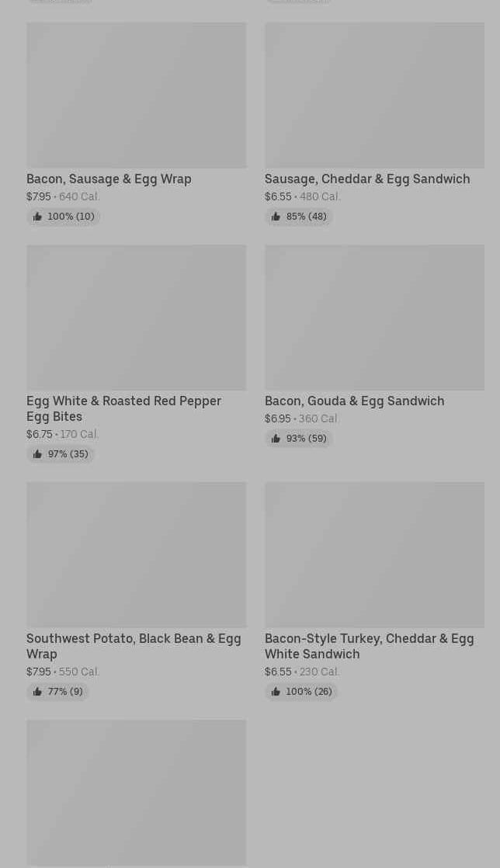
Task: Click the bottom-left partially visible item image
Action: pyautogui.click(x=136, y=792)
